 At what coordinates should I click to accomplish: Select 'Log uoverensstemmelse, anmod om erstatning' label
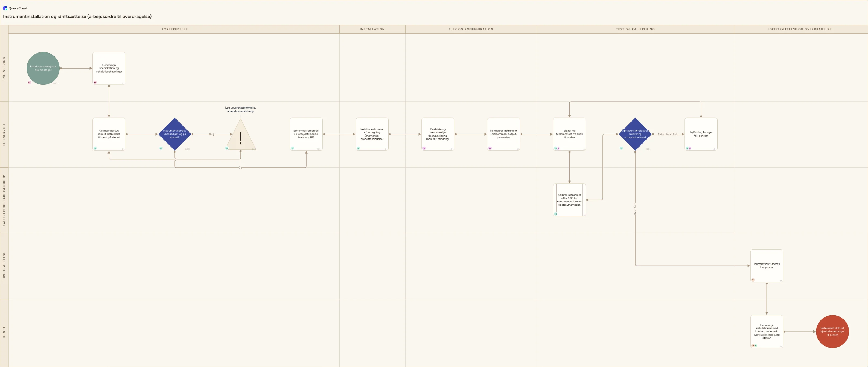pyautogui.click(x=241, y=109)
